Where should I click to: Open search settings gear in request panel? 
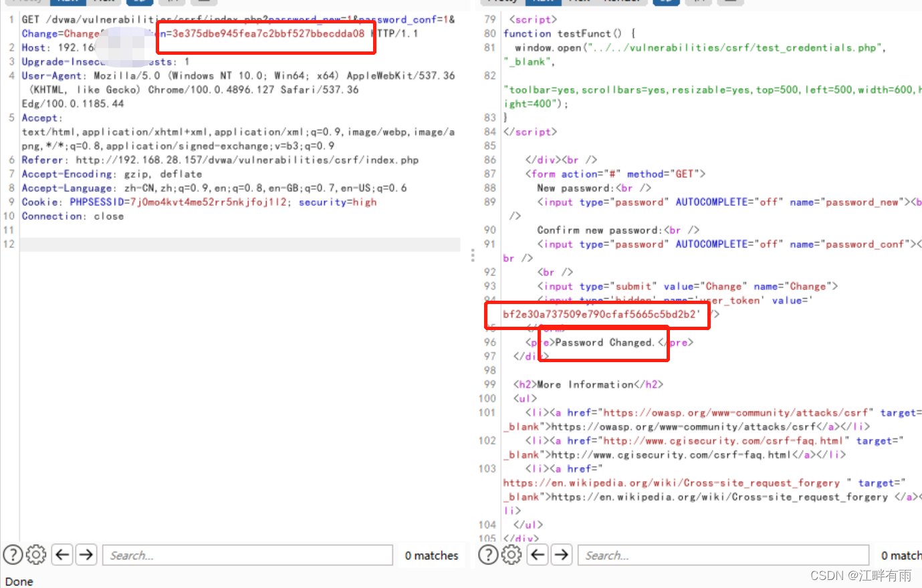tap(36, 555)
